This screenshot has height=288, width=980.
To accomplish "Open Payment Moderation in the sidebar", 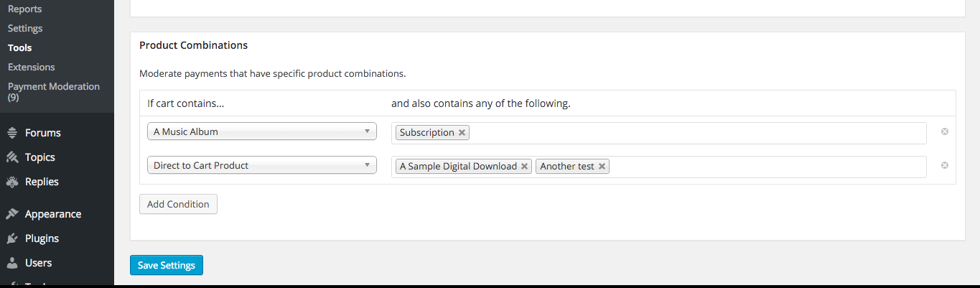I will [x=53, y=91].
